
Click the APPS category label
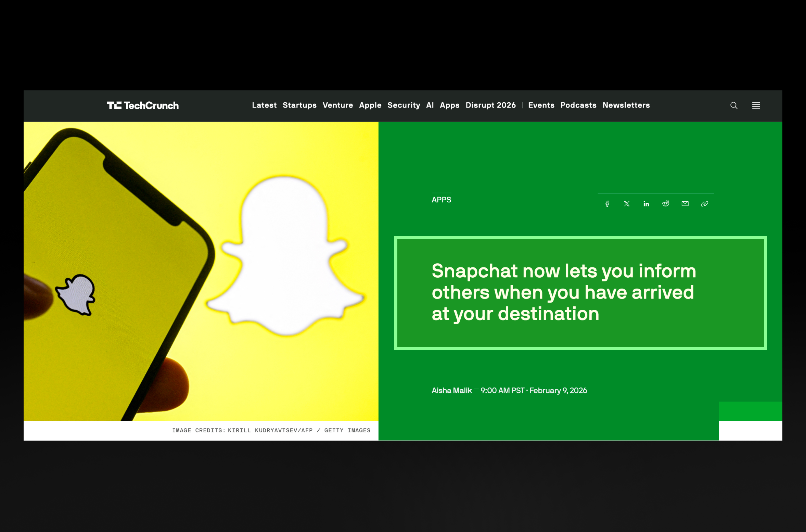click(441, 200)
